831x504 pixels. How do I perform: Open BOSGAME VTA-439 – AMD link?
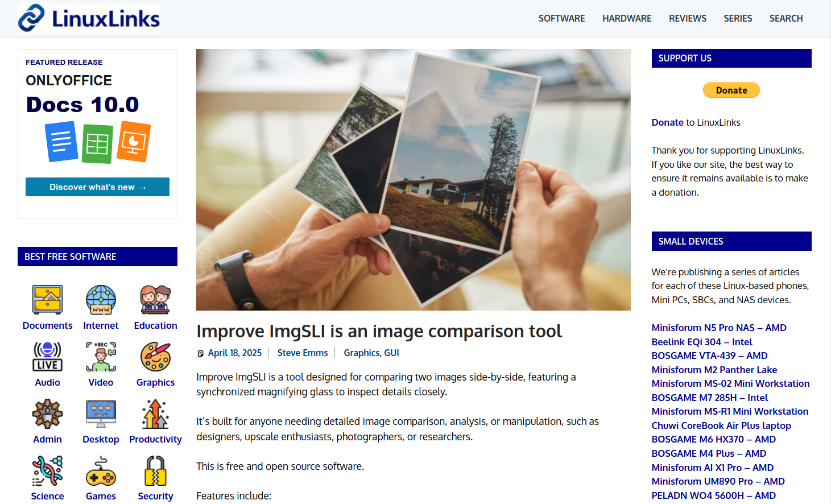tap(710, 356)
